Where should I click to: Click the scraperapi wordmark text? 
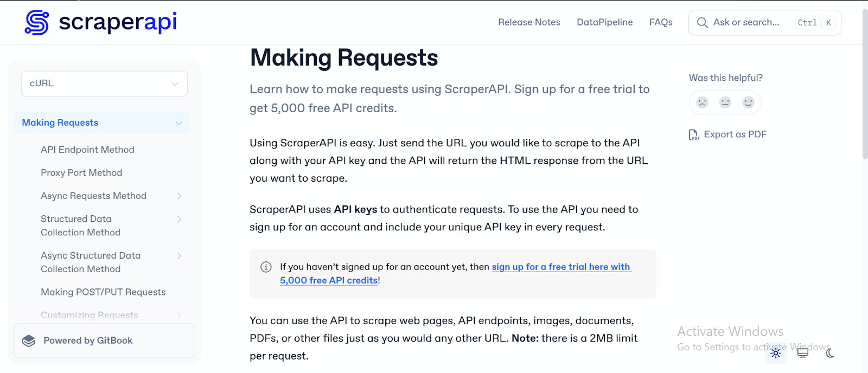point(118,22)
